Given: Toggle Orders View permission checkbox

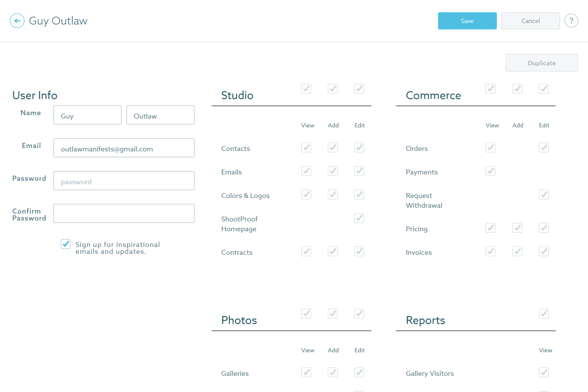Looking at the screenshot, I should click(490, 147).
